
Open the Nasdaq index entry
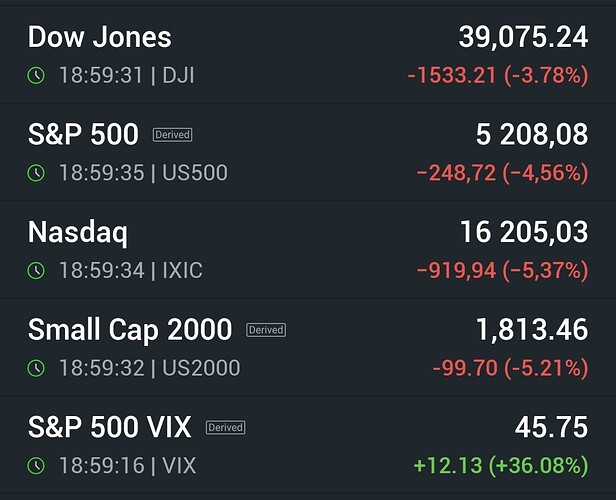click(308, 249)
